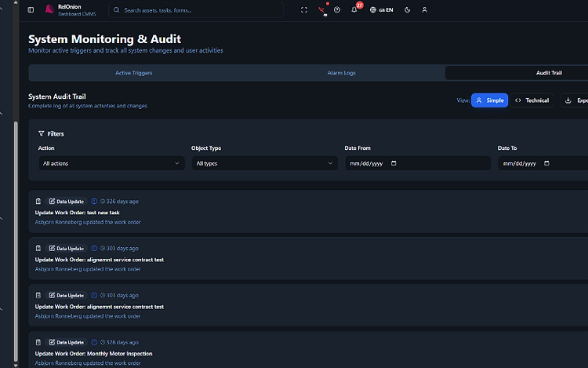
Task: Open the user profile icon
Action: 424,9
